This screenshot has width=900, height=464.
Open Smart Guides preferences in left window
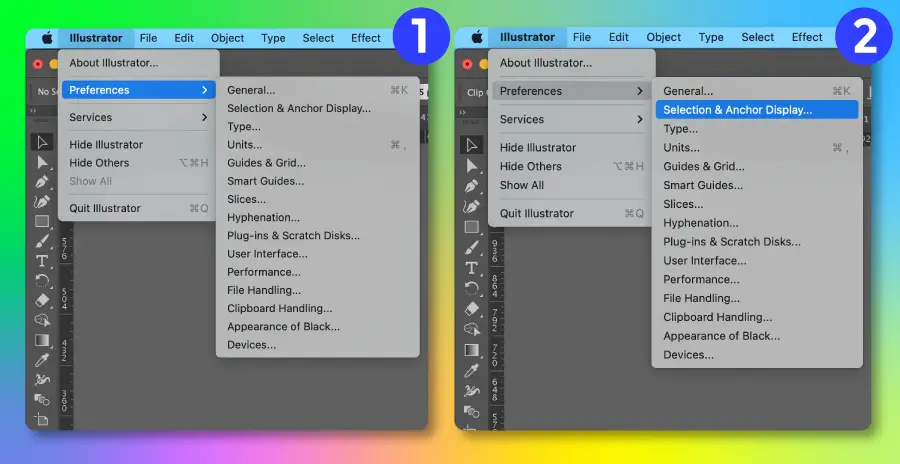point(266,181)
